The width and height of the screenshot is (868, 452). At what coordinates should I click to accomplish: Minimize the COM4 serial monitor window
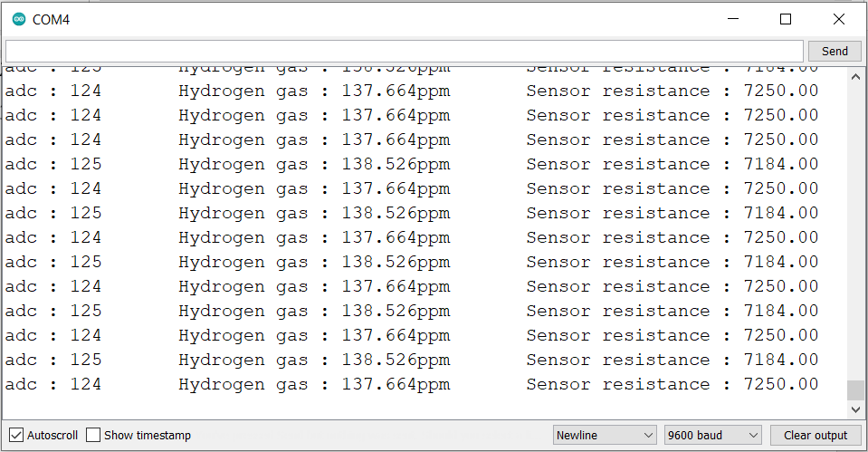tap(736, 19)
